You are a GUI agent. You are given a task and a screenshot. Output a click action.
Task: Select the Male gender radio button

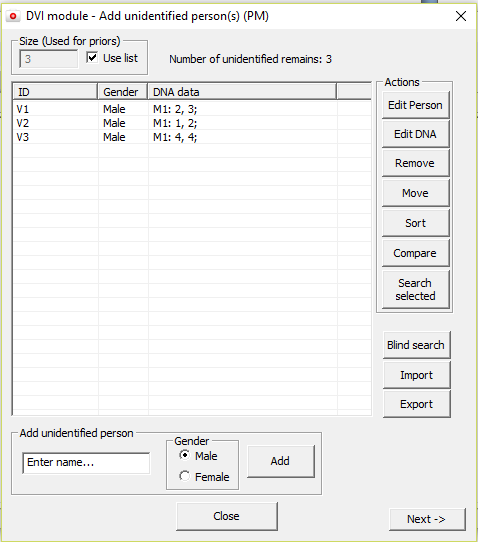(x=185, y=455)
